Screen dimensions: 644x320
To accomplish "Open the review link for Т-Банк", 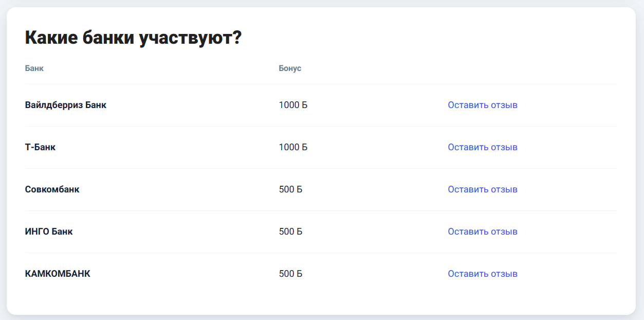I will [x=482, y=147].
